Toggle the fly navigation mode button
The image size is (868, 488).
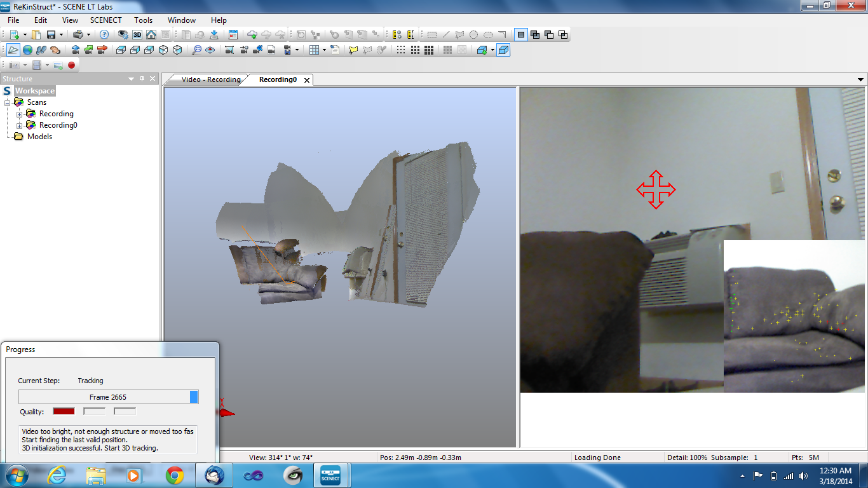13,50
